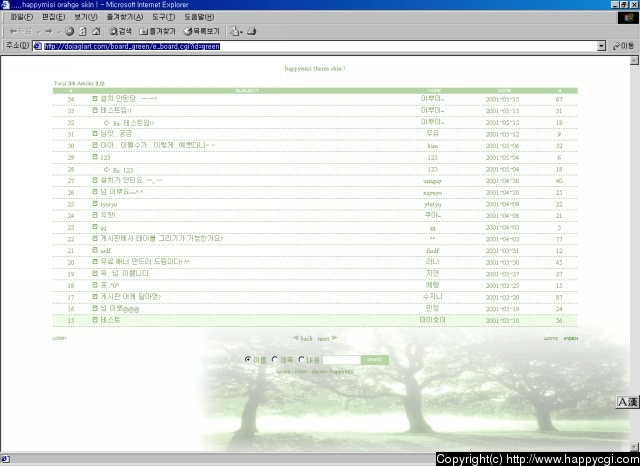Click the 이동 go button
This screenshot has width=640, height=466.
click(x=624, y=46)
